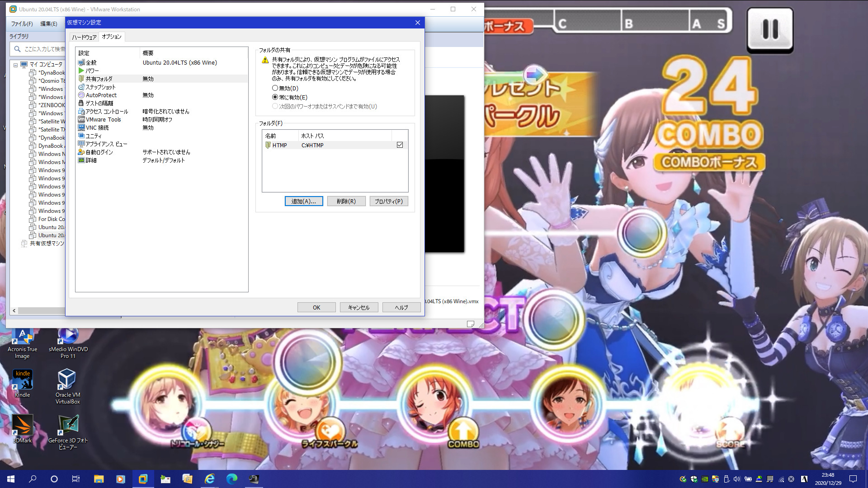The width and height of the screenshot is (868, 488).
Task: Open the ファイル(F) menu
Action: click(22, 23)
